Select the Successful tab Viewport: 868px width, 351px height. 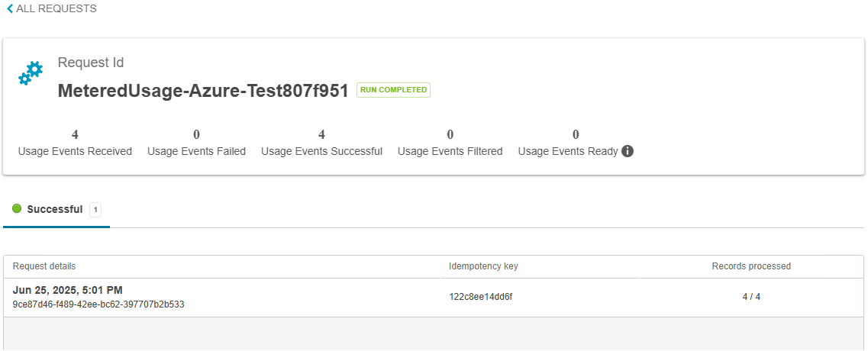click(56, 210)
